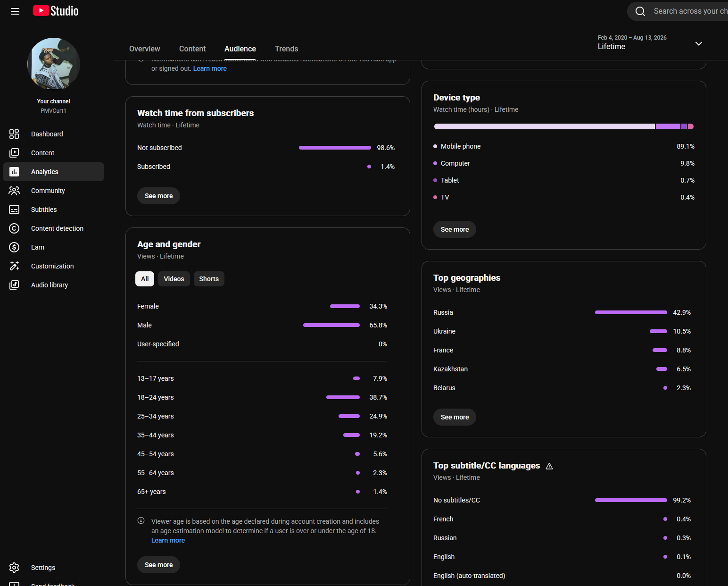
Task: Click See more in Age and gender card
Action: (x=158, y=565)
